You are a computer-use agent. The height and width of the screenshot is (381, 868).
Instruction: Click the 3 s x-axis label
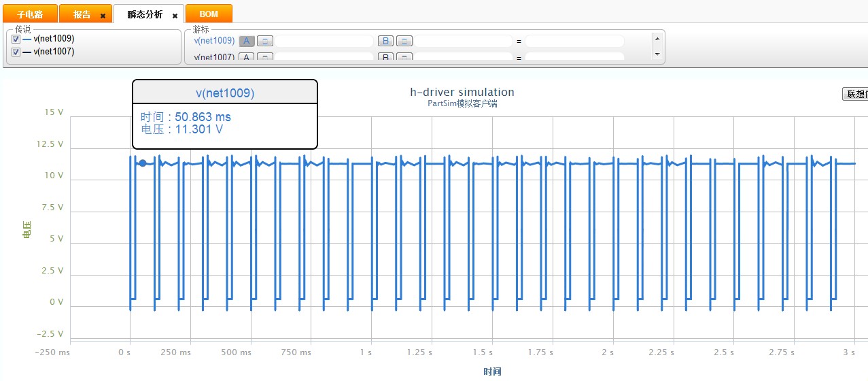(848, 352)
